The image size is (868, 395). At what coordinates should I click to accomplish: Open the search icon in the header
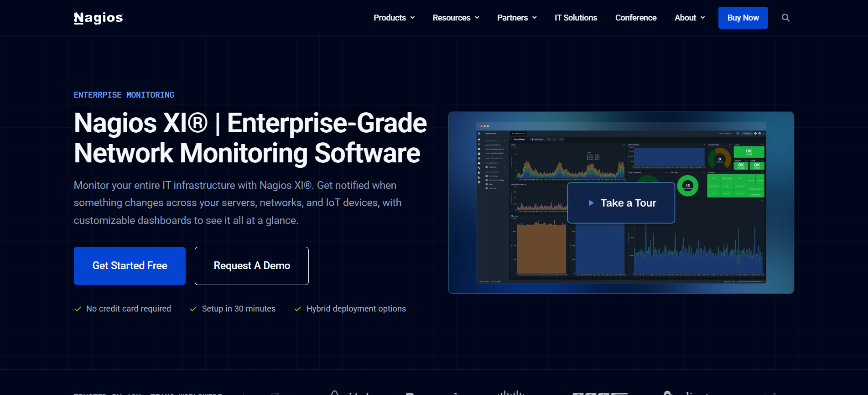click(x=785, y=18)
